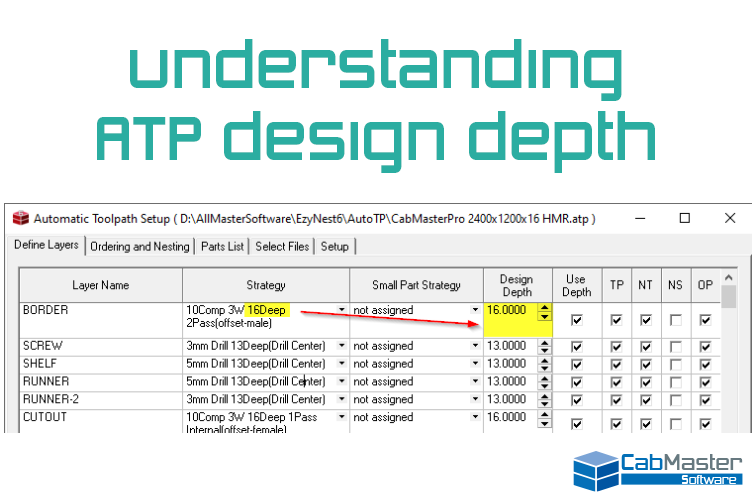Click the Strategy column header
Screen dimensions: 752x500
point(266,285)
